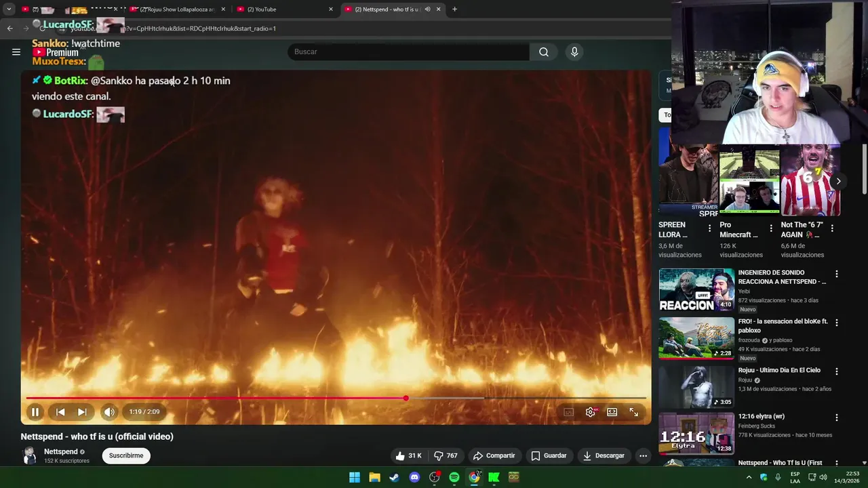Like the video showing 31 K

[x=409, y=455]
